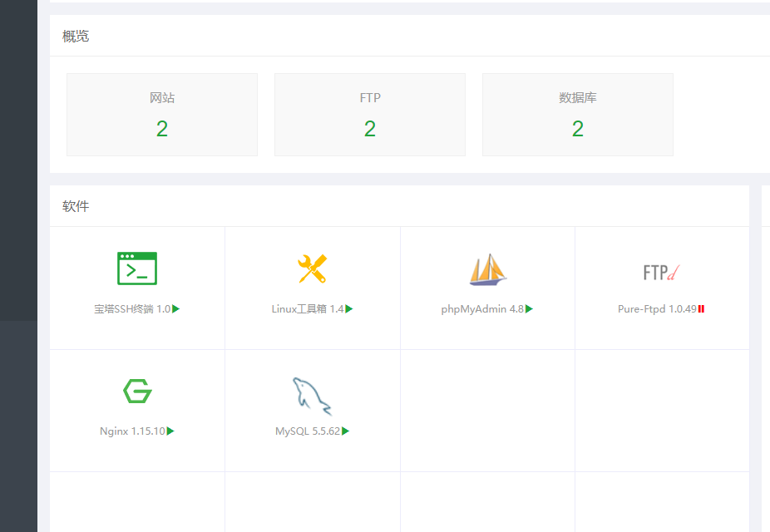Click the FTP card title
770x532 pixels.
[x=370, y=97]
